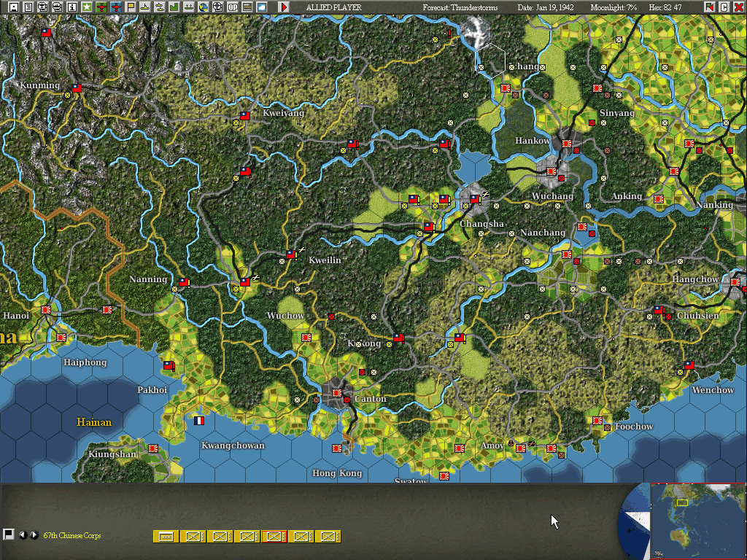This screenshot has width=747, height=560.
Task: Click the Japanese flag at Foochow
Action: (x=597, y=421)
